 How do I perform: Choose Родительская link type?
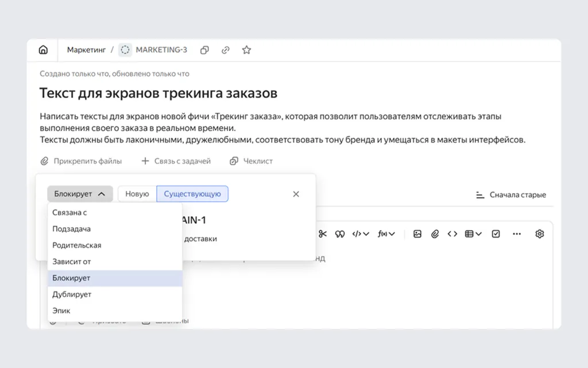point(115,245)
